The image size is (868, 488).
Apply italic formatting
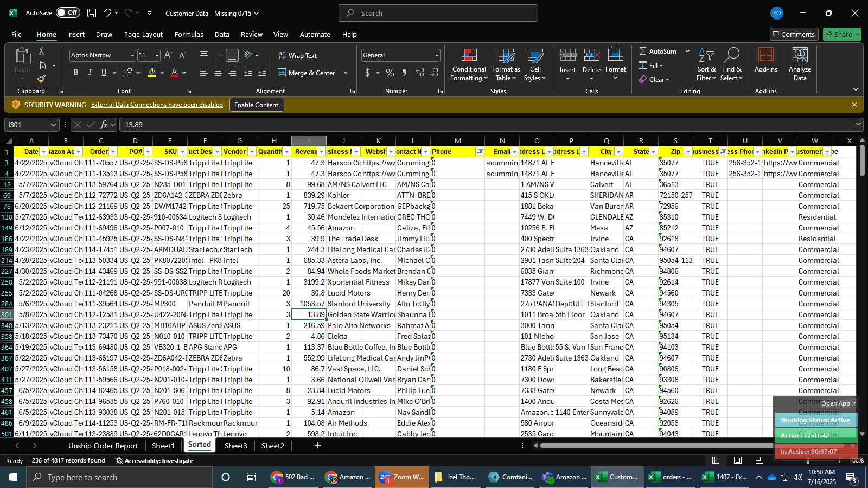tap(90, 73)
